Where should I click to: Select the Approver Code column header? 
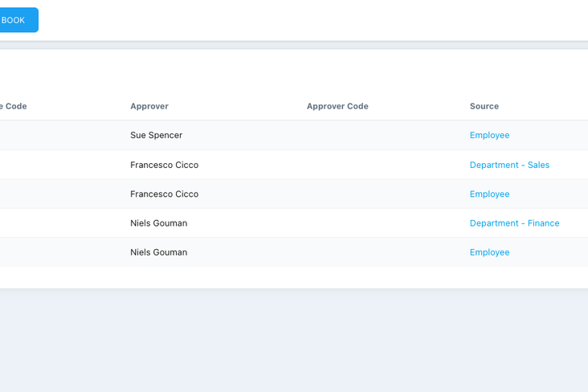[x=337, y=106]
